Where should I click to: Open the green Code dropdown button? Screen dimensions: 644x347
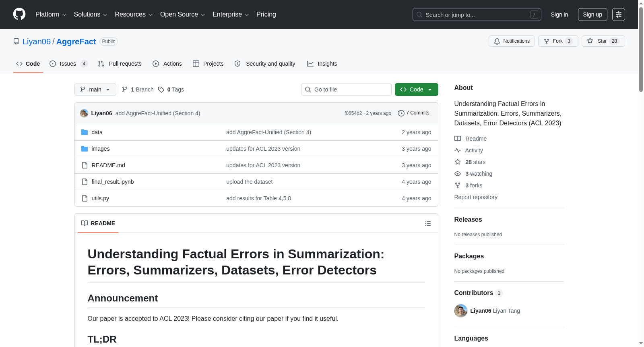pos(417,89)
